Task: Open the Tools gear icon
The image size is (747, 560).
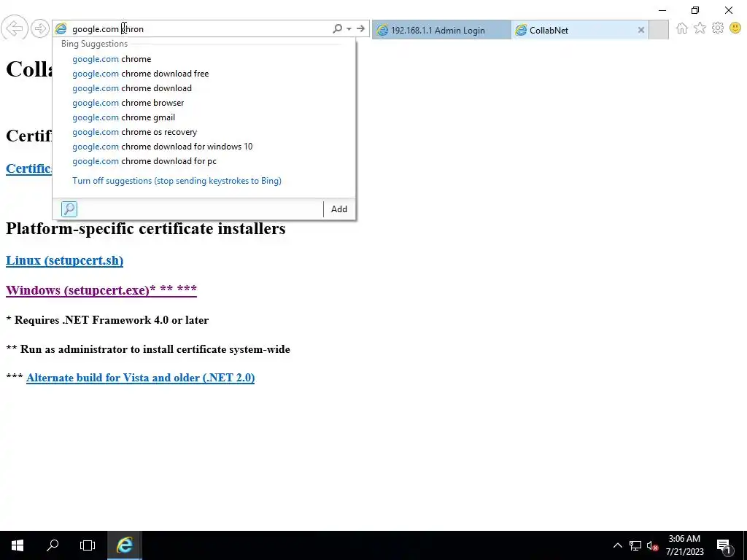Action: click(718, 28)
